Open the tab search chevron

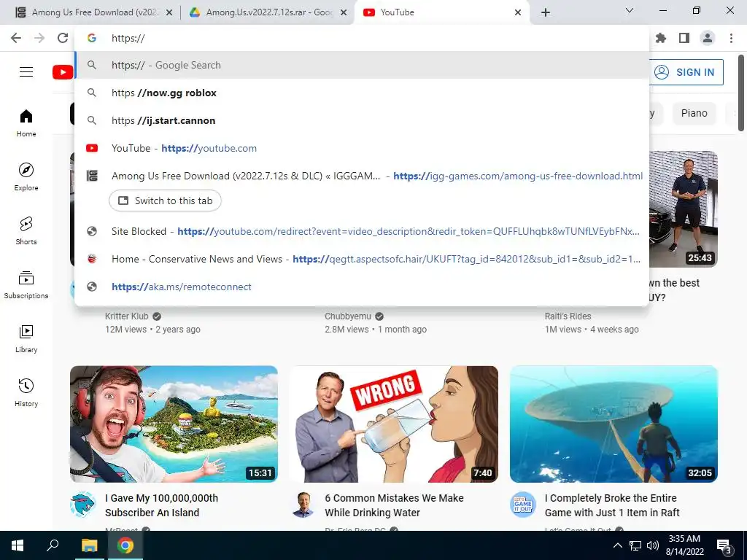(x=630, y=10)
